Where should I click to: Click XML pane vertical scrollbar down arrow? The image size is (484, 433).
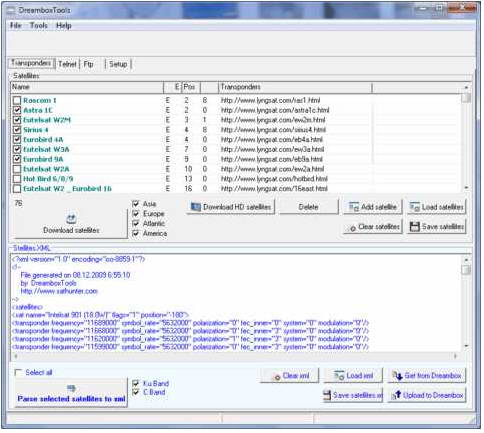pos(466,346)
